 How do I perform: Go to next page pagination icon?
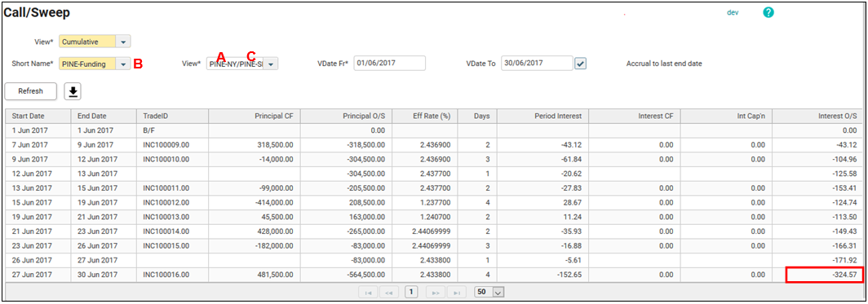tap(435, 292)
